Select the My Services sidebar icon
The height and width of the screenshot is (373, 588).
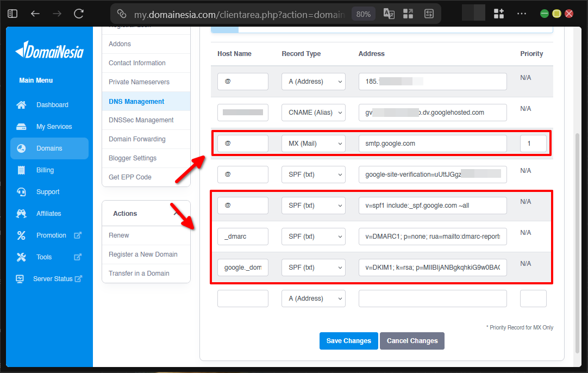(x=22, y=126)
